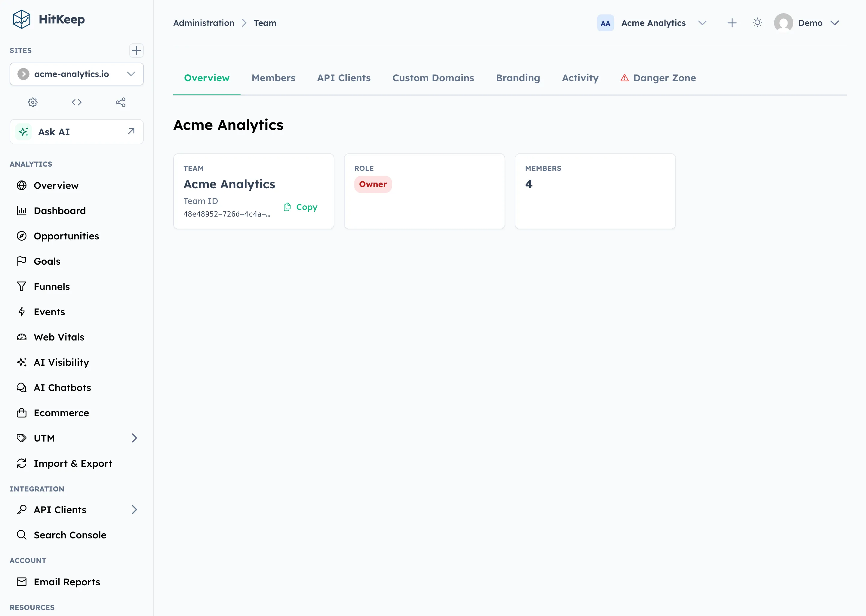Open site share icon
The image size is (866, 616).
pyautogui.click(x=121, y=102)
